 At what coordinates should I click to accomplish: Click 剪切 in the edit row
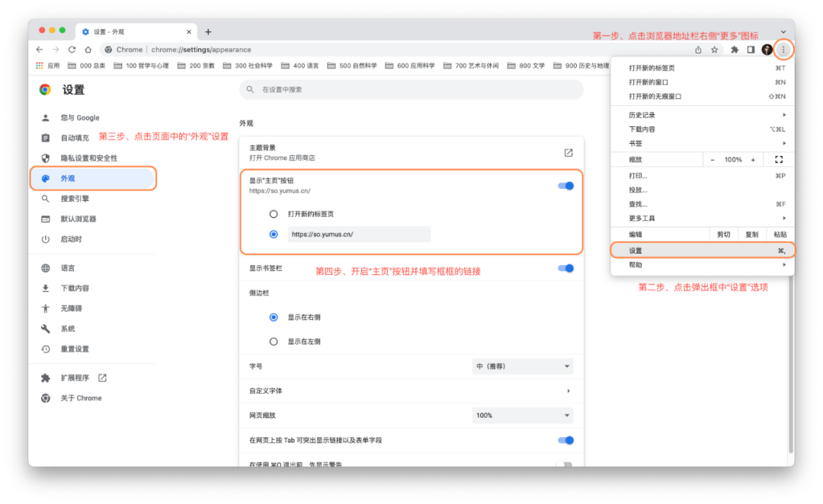[724, 234]
